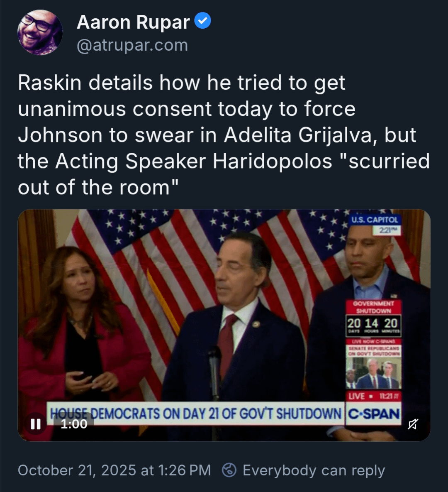Click the Aaron Rupar display name
Screen dimensions: 448x492
[x=133, y=22]
